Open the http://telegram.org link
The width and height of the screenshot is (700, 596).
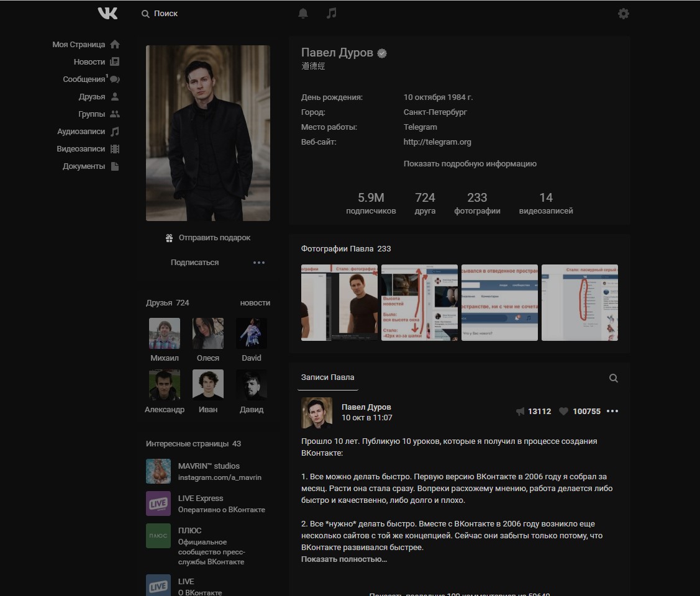point(437,142)
